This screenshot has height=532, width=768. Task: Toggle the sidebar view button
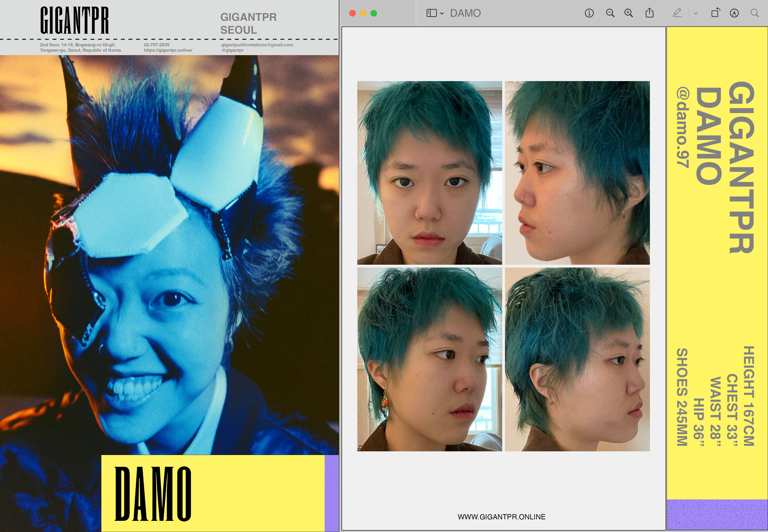[x=431, y=13]
